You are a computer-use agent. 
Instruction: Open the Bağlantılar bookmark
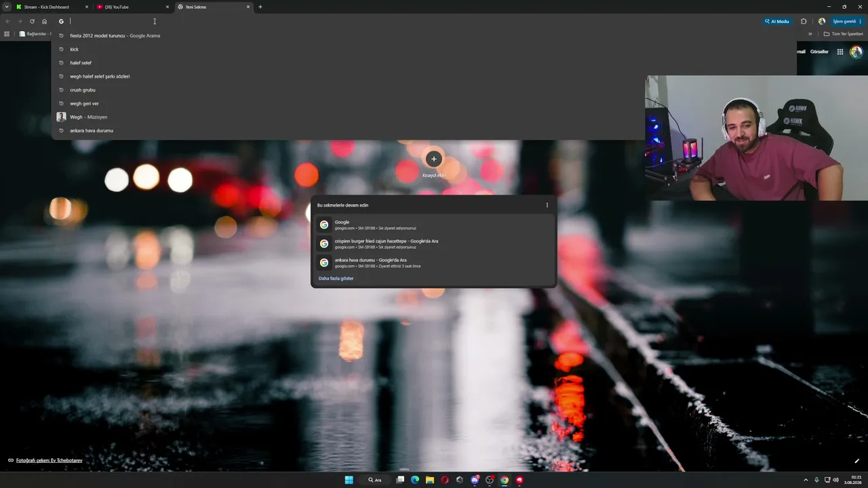[35, 34]
